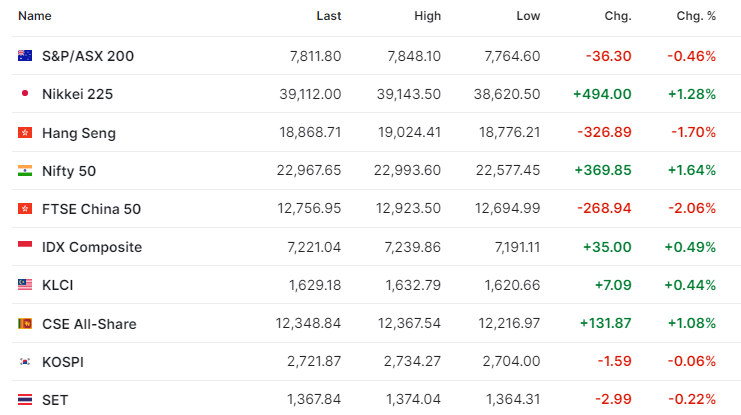The width and height of the screenshot is (741, 415).
Task: Click the Australia flag icon beside S&P/ASX 200
Action: 25,56
